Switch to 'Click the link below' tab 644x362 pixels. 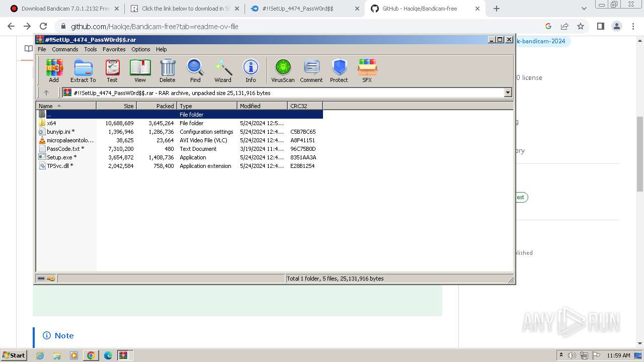pos(186,9)
